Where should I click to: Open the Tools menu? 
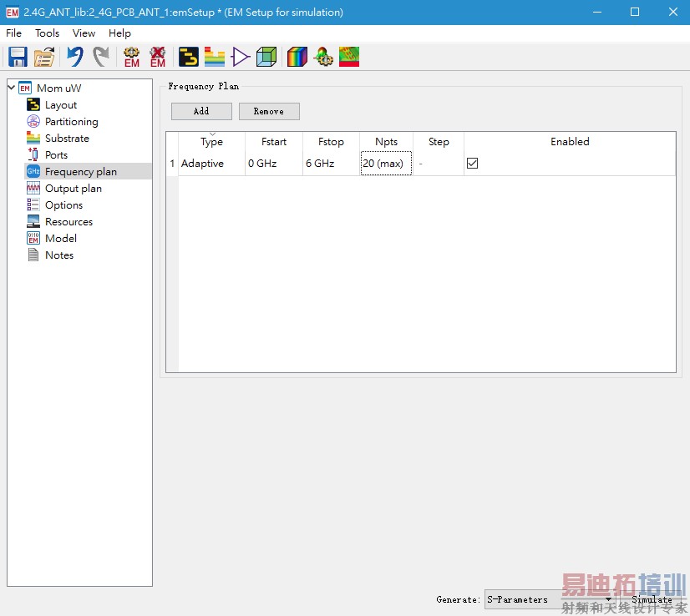pos(47,33)
